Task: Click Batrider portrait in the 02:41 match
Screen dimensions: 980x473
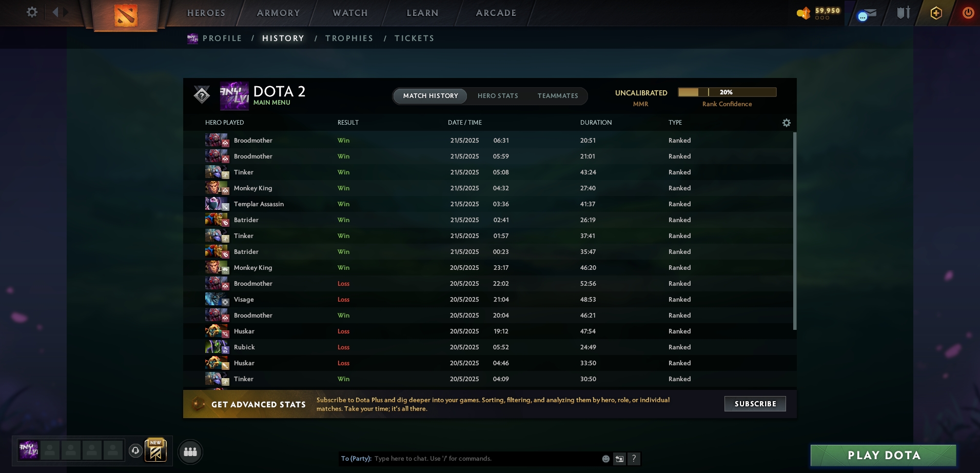Action: 217,220
